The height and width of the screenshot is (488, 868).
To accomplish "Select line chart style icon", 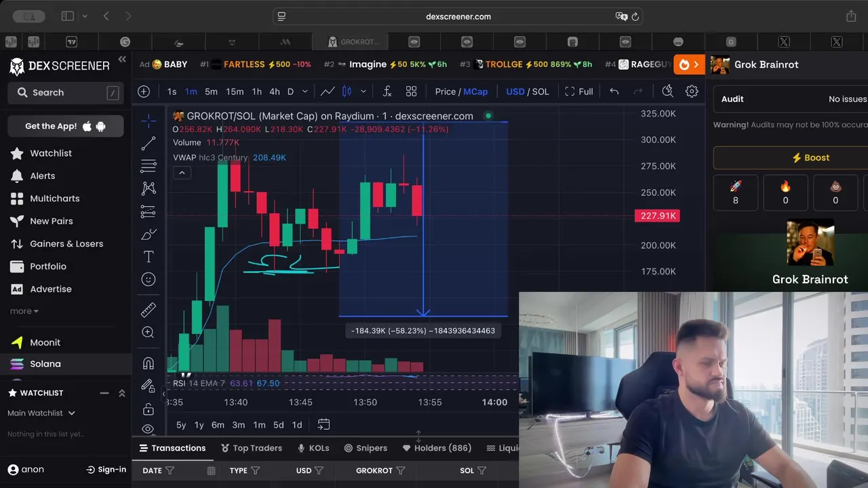I will coord(328,91).
